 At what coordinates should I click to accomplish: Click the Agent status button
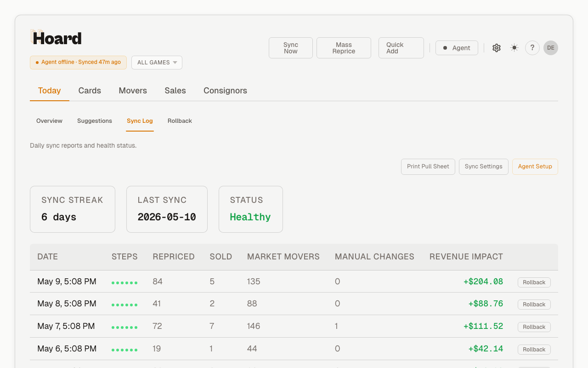tap(457, 48)
